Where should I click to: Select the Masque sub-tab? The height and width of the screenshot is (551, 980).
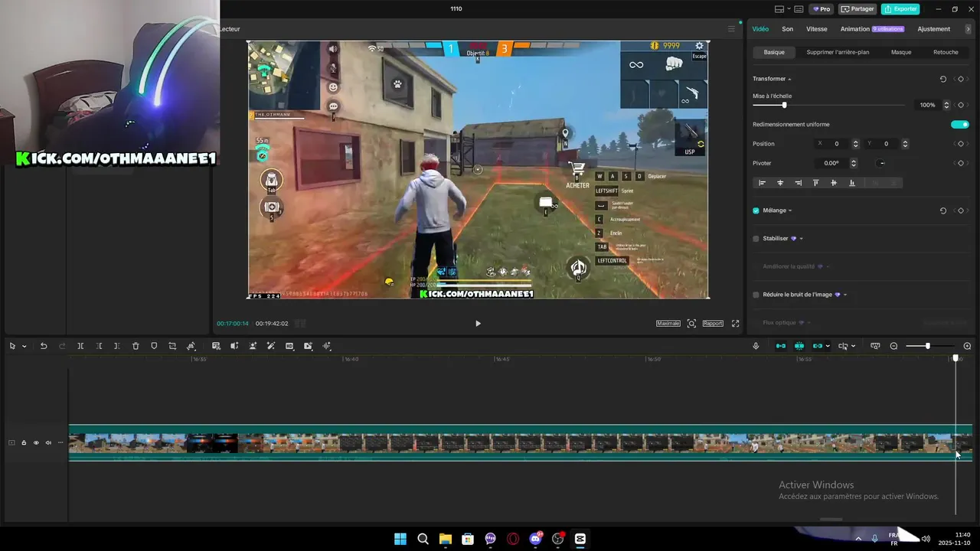[901, 52]
